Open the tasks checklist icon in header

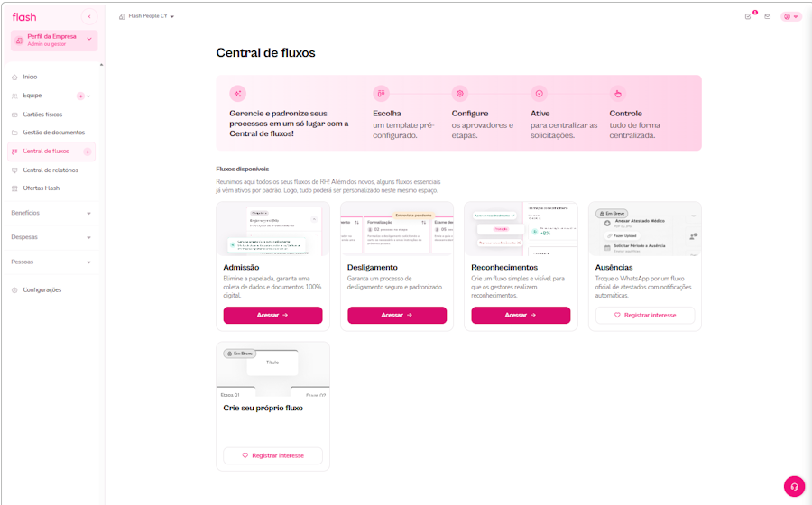pyautogui.click(x=748, y=16)
